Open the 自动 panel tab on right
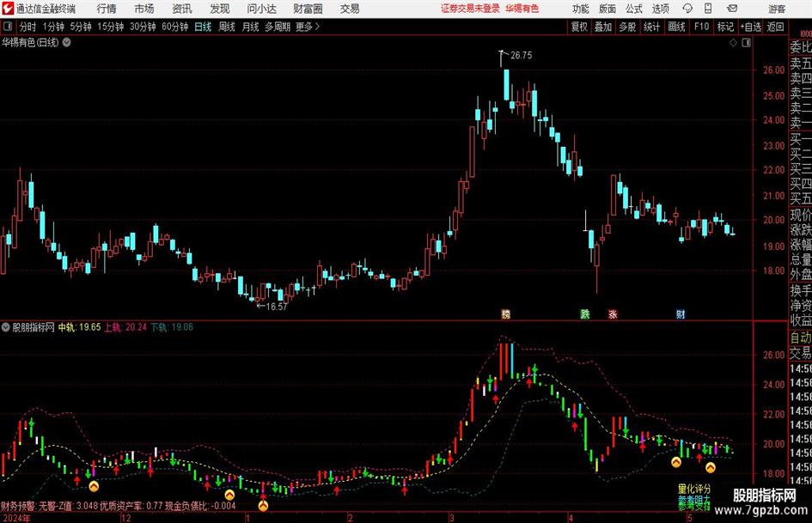 [x=801, y=338]
